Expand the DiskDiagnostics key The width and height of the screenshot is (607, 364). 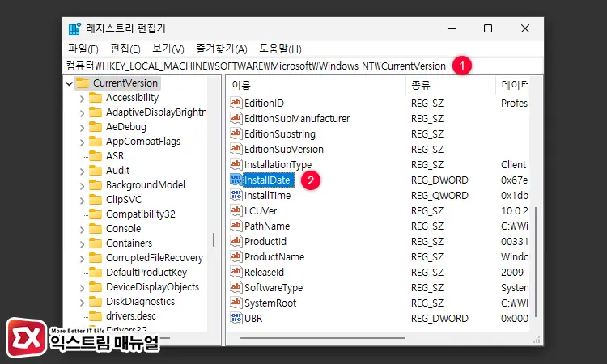(82, 302)
